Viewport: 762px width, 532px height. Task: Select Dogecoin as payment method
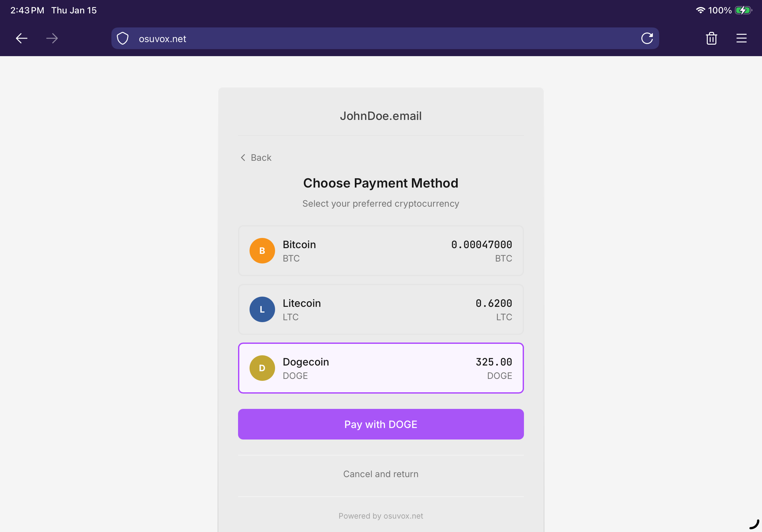click(381, 368)
